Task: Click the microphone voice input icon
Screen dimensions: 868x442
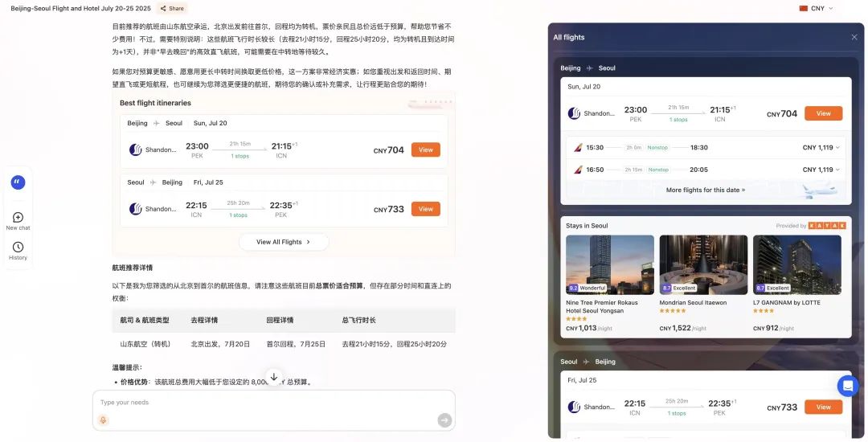Action: pos(103,420)
